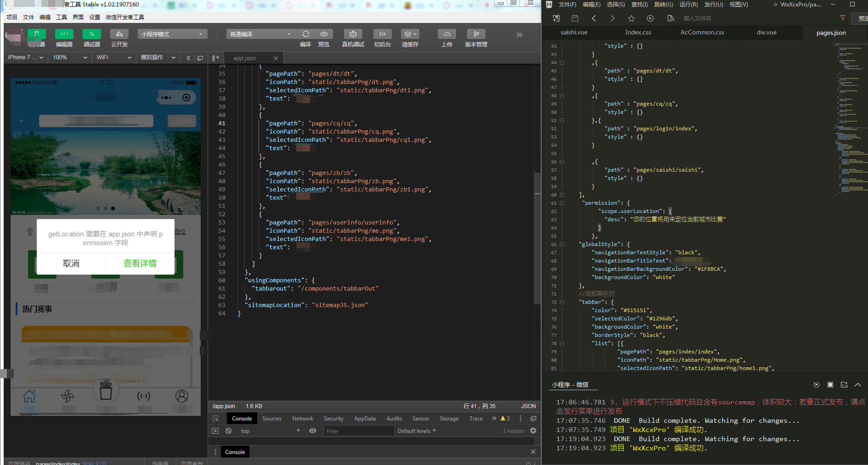Click 取消 in the getLocation dialog
Image resolution: width=868 pixels, height=465 pixels.
[71, 263]
